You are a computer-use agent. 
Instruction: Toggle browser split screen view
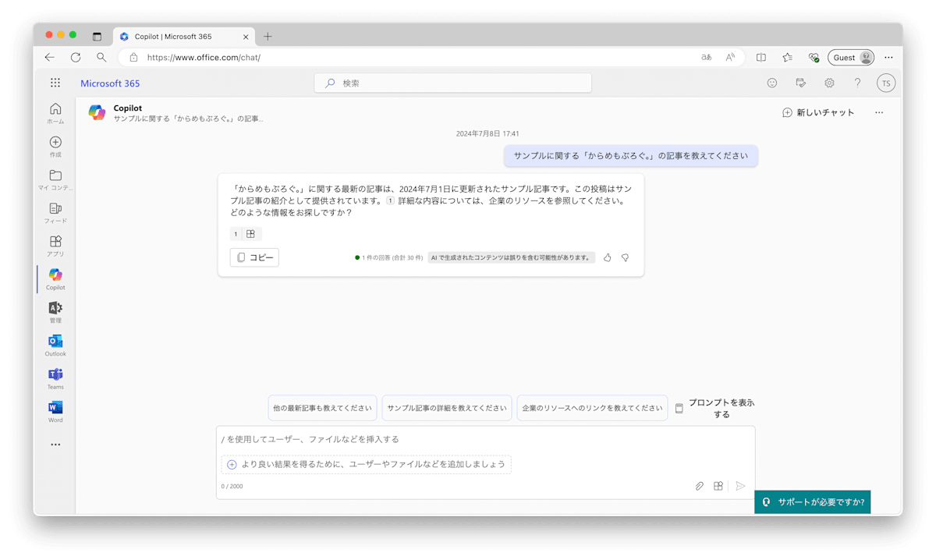click(761, 58)
